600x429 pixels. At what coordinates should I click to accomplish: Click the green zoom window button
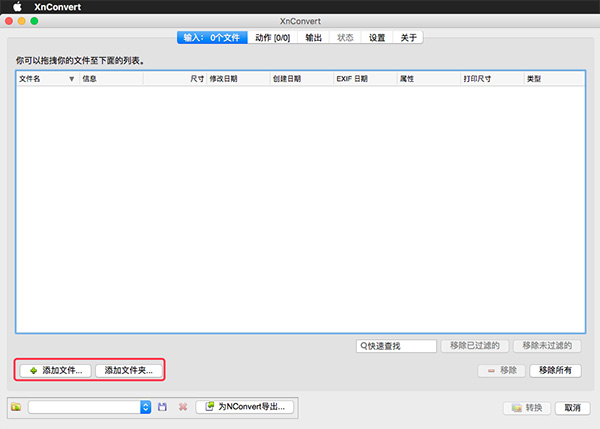tap(34, 21)
